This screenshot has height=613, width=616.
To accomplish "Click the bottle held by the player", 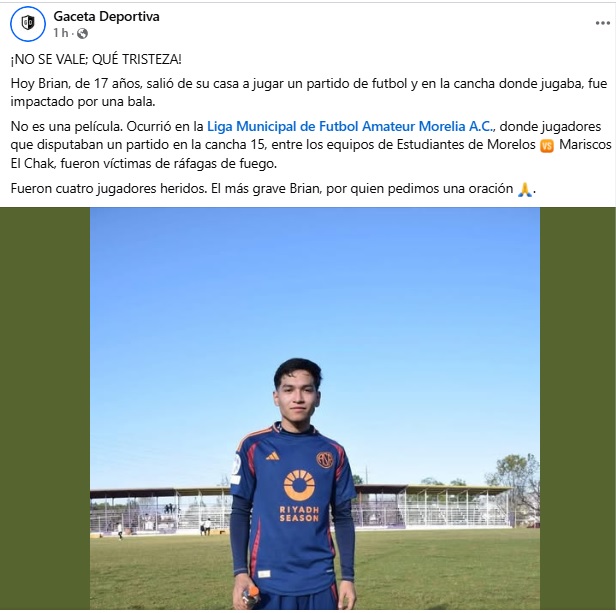I will pyautogui.click(x=251, y=596).
